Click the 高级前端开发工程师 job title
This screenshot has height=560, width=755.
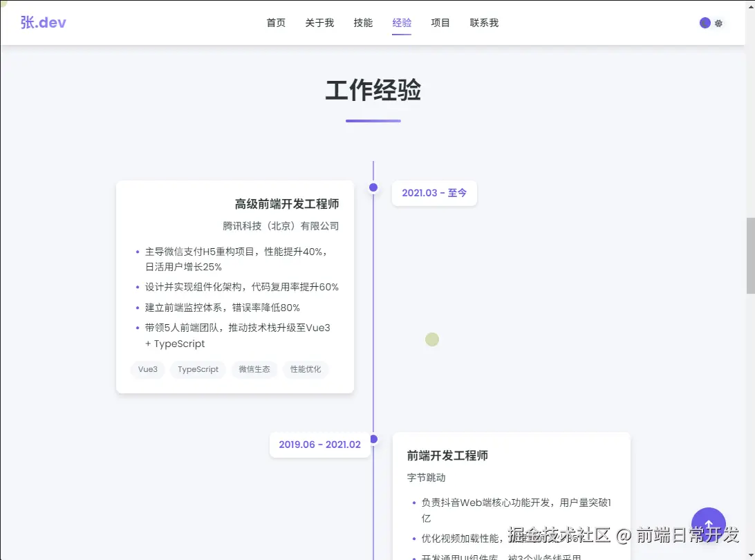click(287, 204)
